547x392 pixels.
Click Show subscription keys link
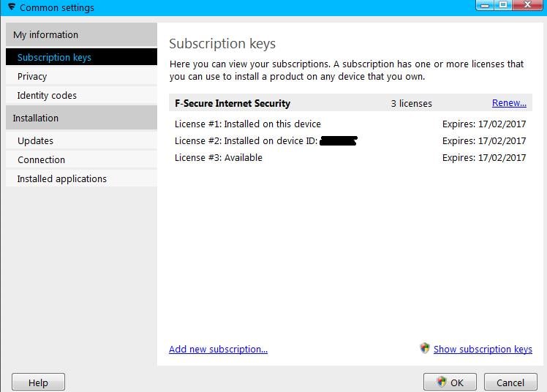483,349
